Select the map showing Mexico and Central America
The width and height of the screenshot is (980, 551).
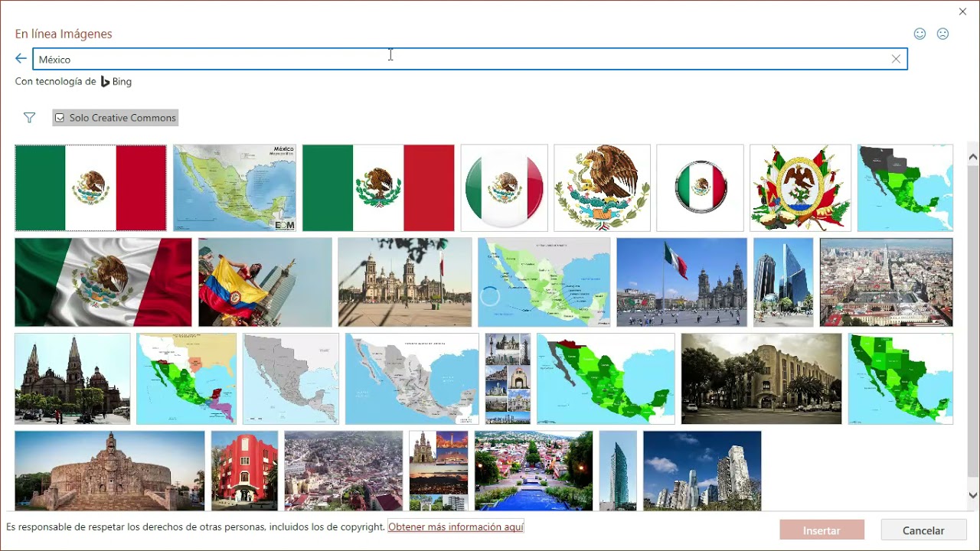point(187,379)
